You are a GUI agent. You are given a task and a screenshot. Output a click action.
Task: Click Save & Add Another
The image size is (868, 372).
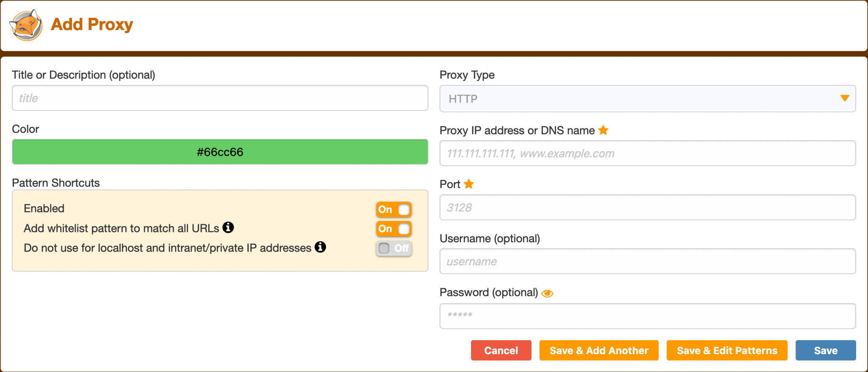[598, 350]
